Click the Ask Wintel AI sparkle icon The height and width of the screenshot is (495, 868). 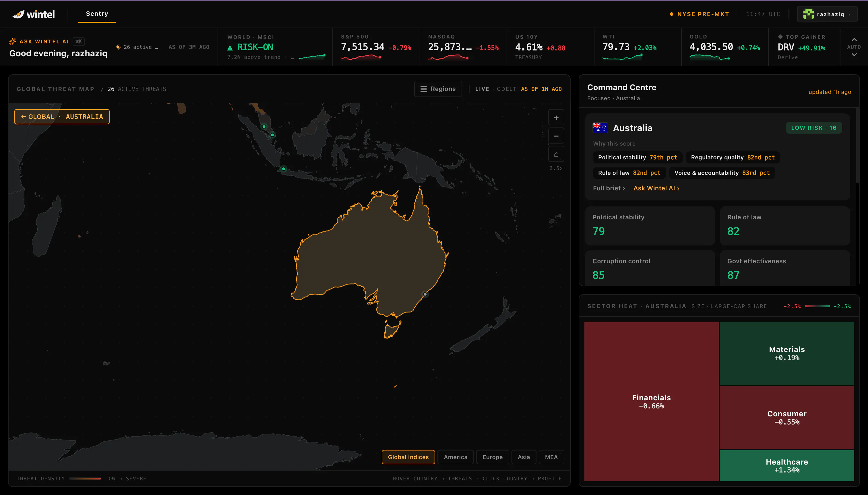click(13, 41)
